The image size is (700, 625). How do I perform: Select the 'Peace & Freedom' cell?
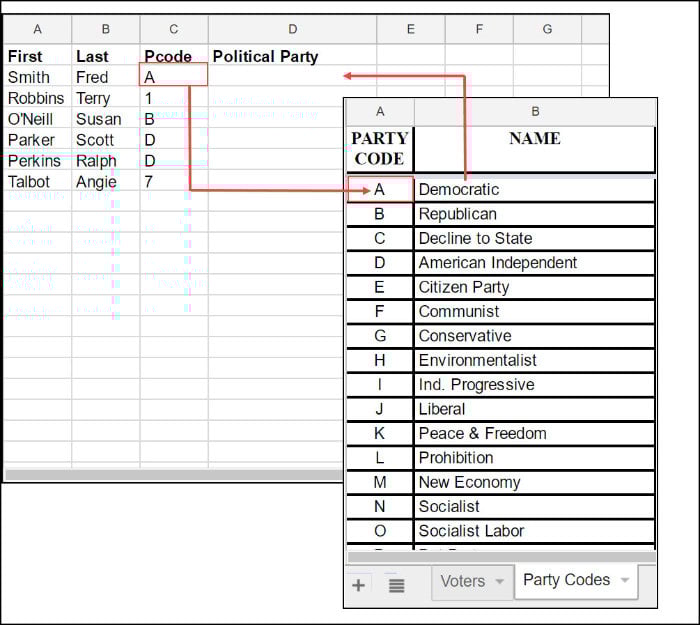coord(534,433)
